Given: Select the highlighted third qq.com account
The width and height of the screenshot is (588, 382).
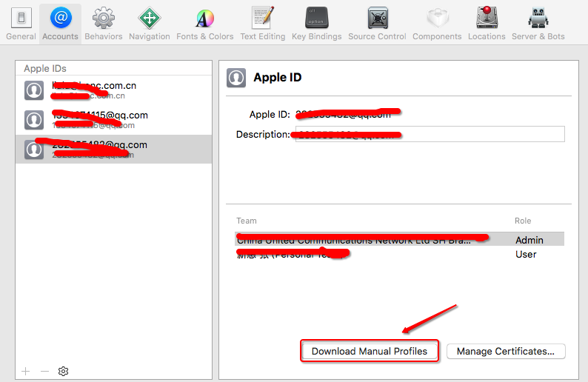Looking at the screenshot, I should tap(113, 150).
